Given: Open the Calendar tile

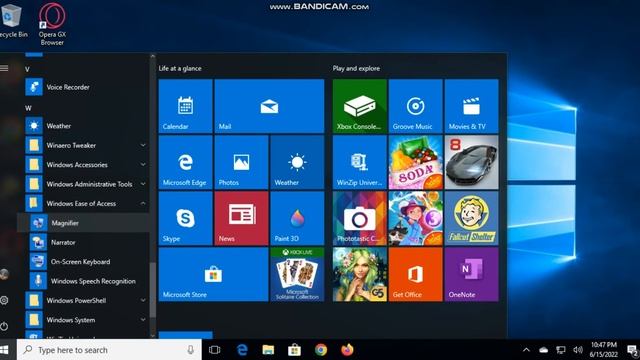Looking at the screenshot, I should (185, 106).
